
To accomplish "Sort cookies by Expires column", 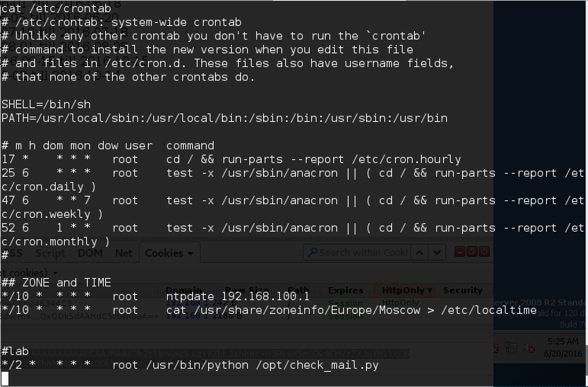I will (345, 291).
